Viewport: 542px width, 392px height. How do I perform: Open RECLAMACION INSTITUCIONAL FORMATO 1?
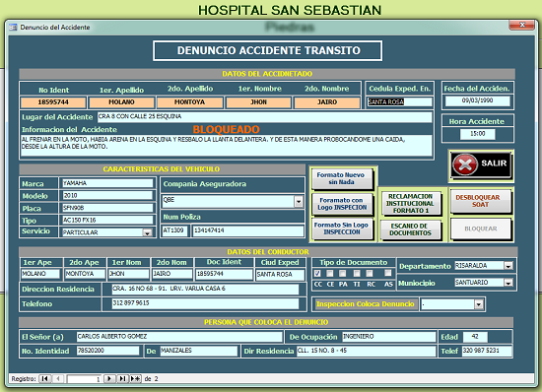pos(410,203)
